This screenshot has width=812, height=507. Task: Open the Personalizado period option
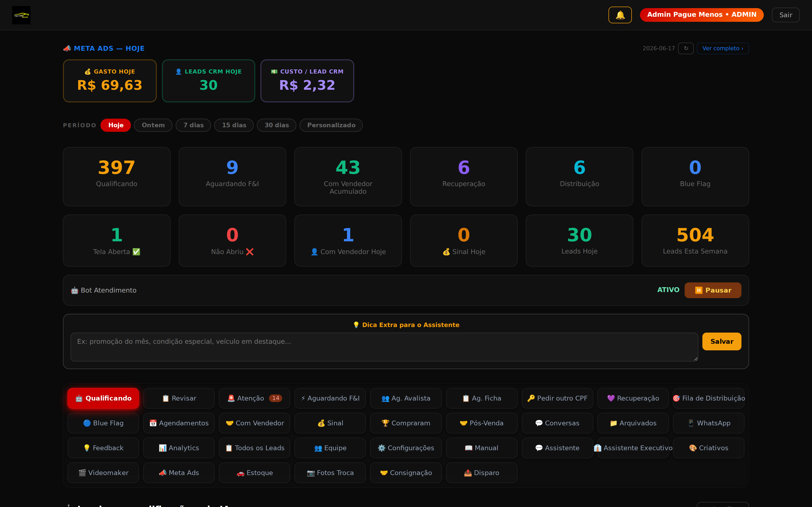tap(331, 125)
